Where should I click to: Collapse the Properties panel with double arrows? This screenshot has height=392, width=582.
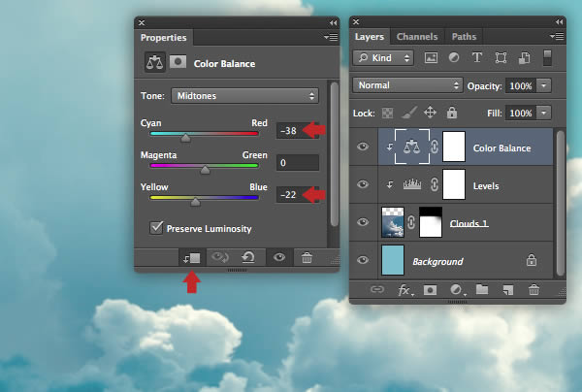[x=334, y=23]
